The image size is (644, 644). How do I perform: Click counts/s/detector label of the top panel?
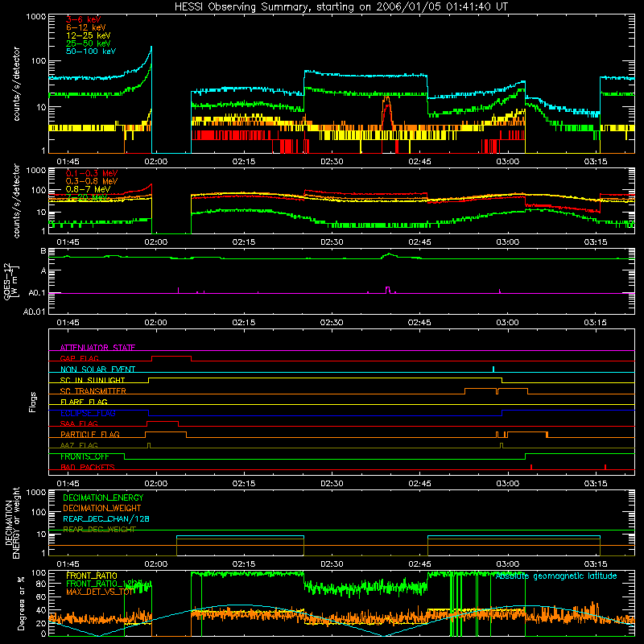(16, 84)
